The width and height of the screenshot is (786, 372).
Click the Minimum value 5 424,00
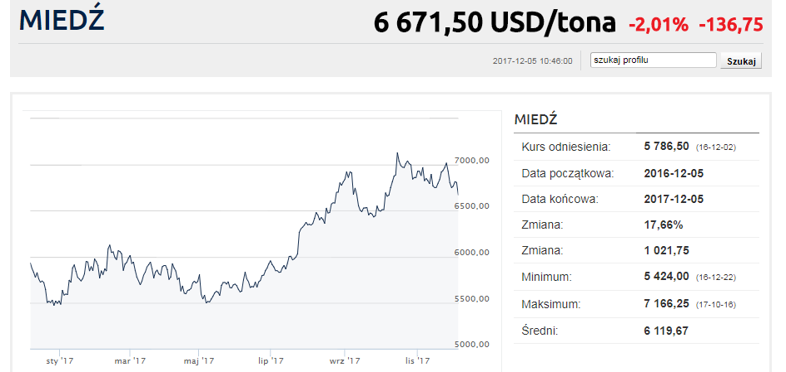(x=666, y=276)
